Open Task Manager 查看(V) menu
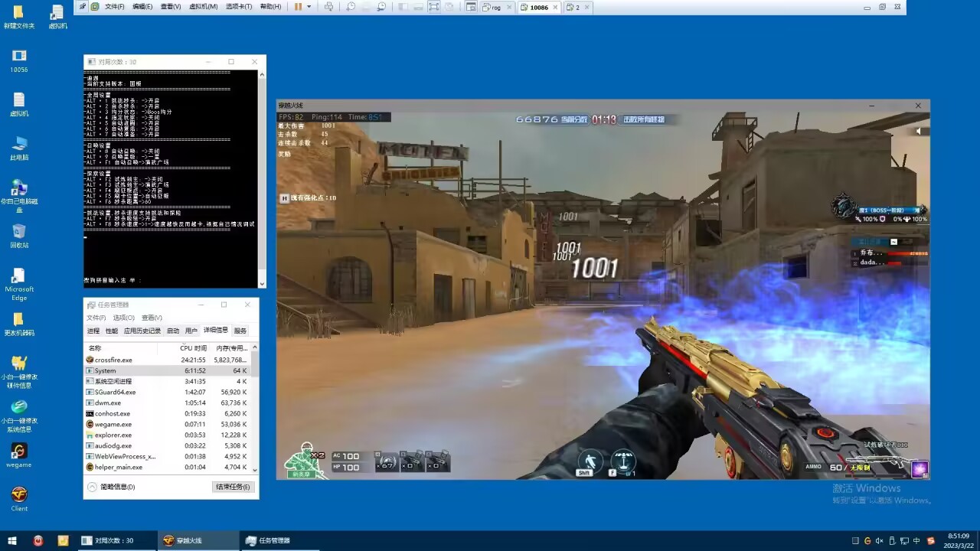The height and width of the screenshot is (551, 980). point(152,318)
